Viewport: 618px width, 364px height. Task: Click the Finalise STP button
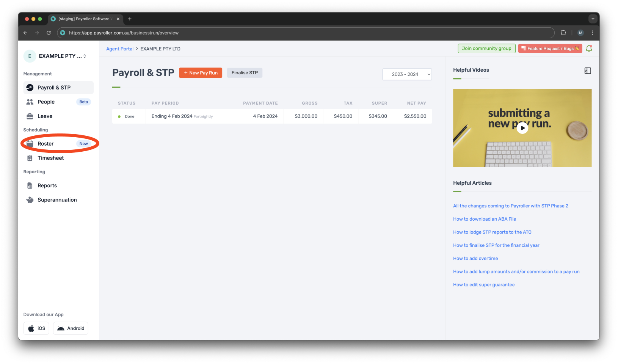(245, 73)
